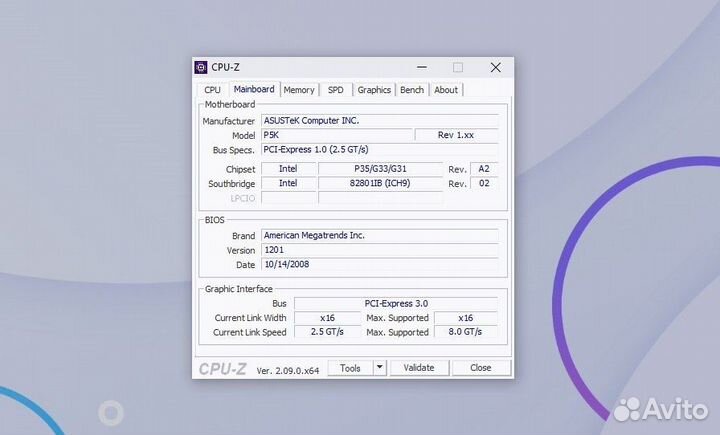Open the Memory tab
The height and width of the screenshot is (435, 720).
coord(298,90)
